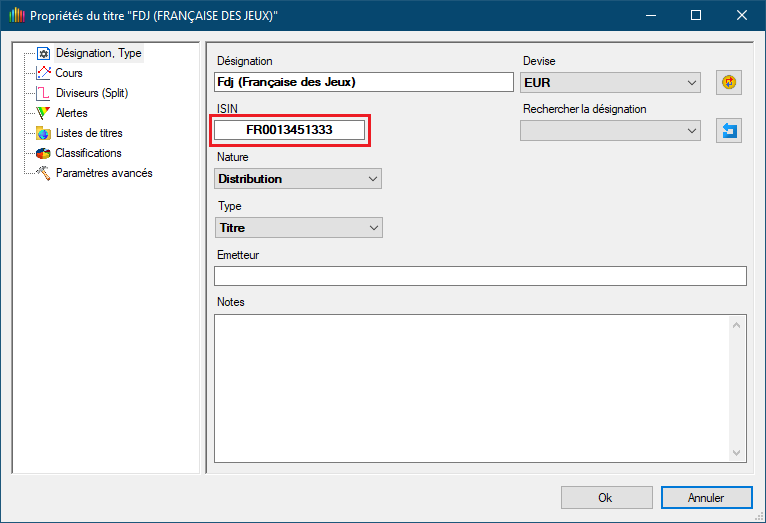Image resolution: width=766 pixels, height=523 pixels.
Task: Click the Classifications pie chart icon
Action: [43, 153]
